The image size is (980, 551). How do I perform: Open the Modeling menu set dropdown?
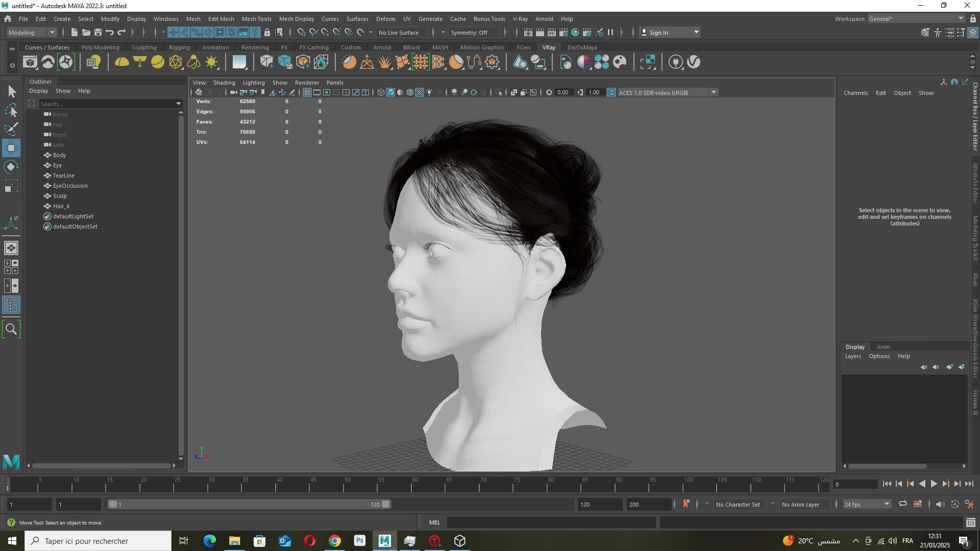click(32, 33)
